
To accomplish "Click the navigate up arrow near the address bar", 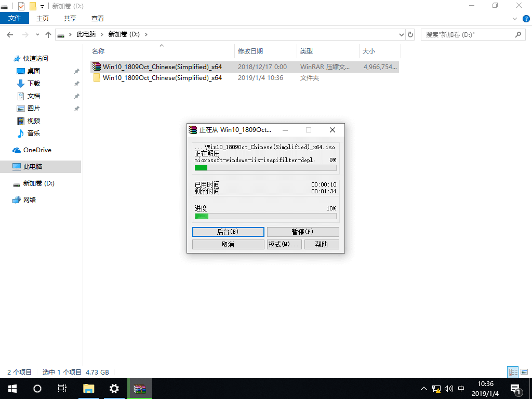I will tap(48, 34).
